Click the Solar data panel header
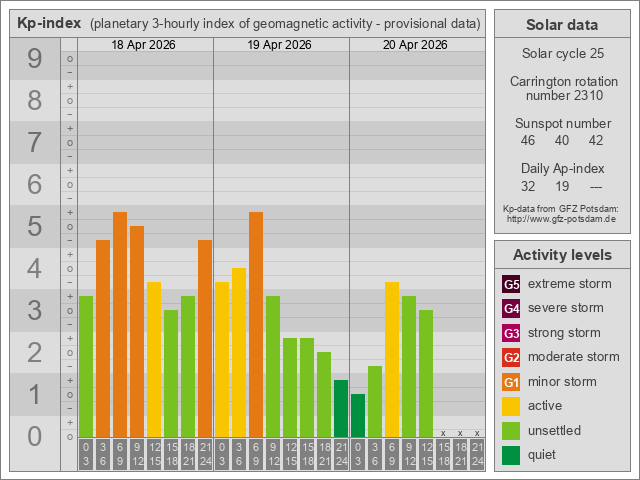 [561, 25]
